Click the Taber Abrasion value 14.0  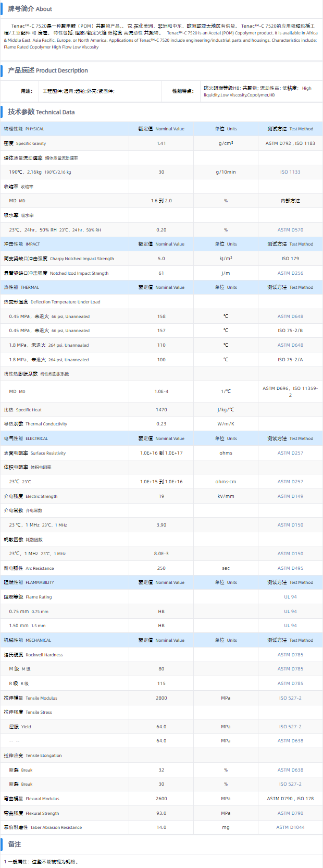click(161, 827)
